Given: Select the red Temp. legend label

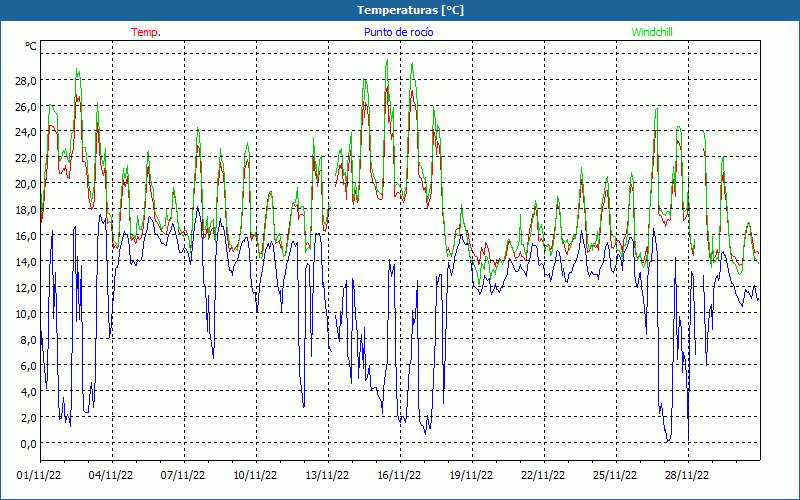Looking at the screenshot, I should [146, 32].
